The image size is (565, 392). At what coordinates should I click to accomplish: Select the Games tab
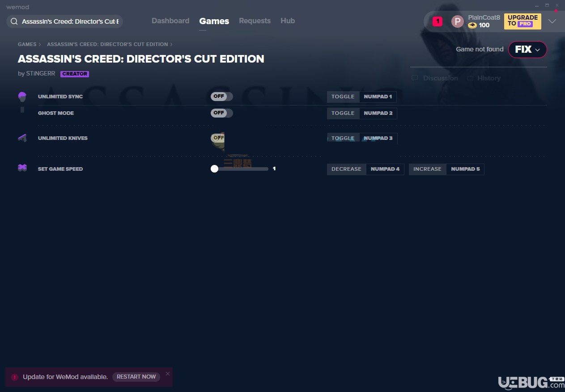(x=214, y=21)
